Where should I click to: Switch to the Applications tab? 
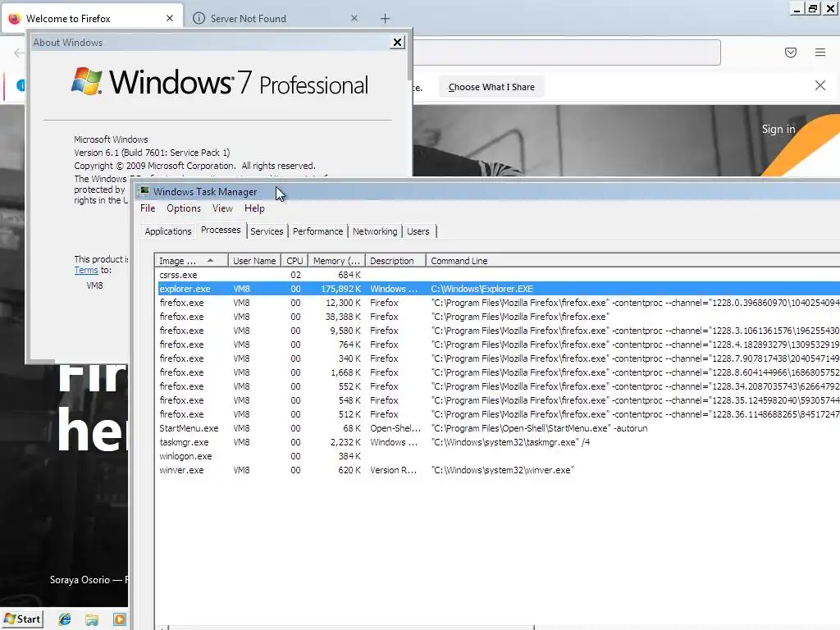167,231
